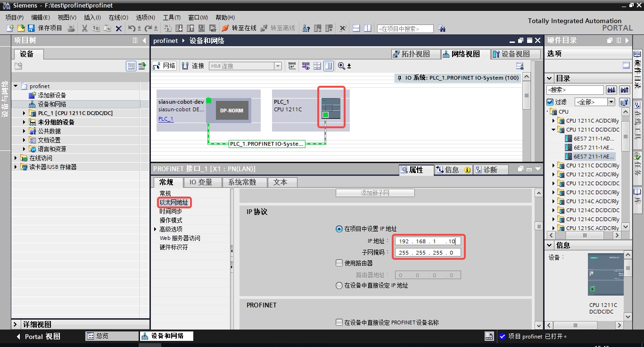Click the CPU 1211C preview thumbnail
This screenshot has height=347, width=644.
pos(606,274)
